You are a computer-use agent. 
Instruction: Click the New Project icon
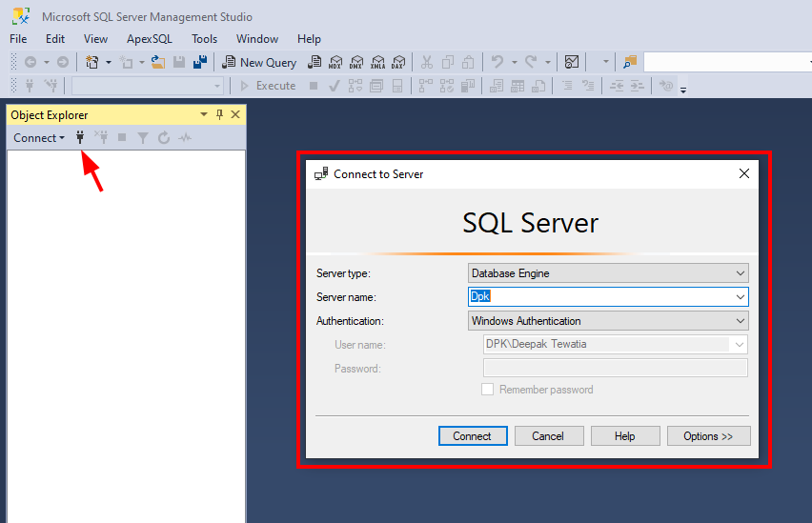pos(92,62)
